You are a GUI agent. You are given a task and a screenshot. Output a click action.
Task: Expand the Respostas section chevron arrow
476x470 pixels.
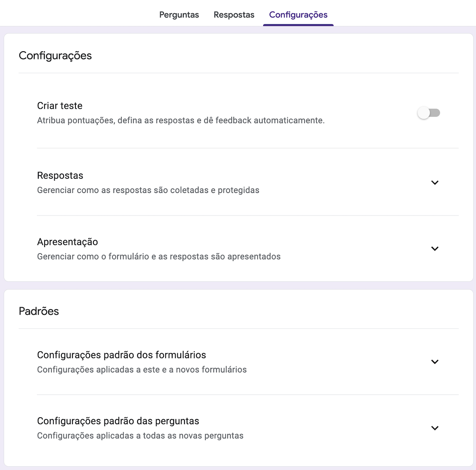(435, 182)
